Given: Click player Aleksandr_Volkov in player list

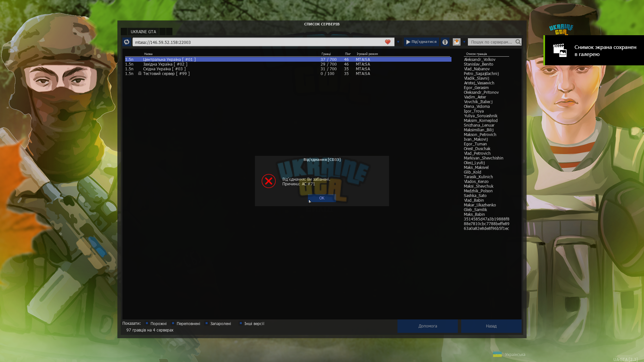Looking at the screenshot, I should [x=479, y=59].
